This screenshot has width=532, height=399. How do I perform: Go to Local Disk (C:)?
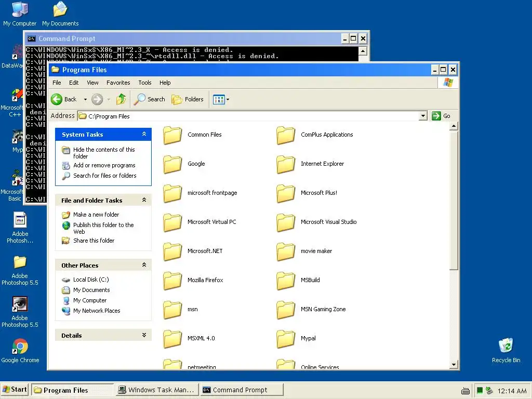[91, 280]
